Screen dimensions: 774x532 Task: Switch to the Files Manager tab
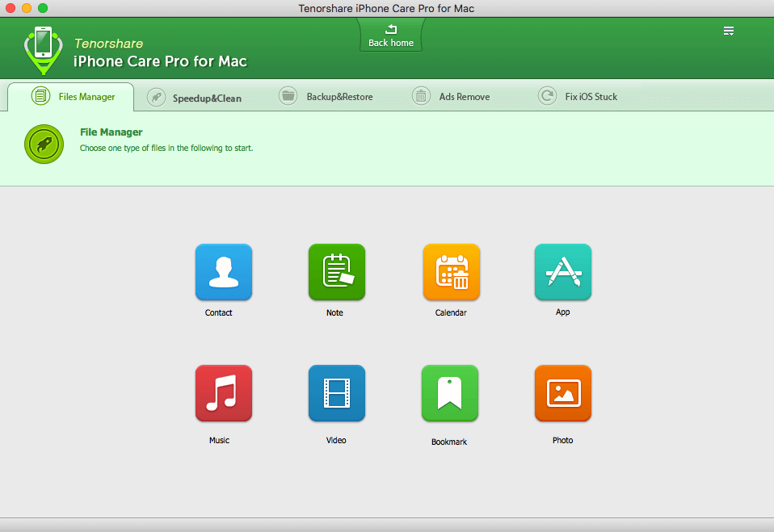point(70,97)
